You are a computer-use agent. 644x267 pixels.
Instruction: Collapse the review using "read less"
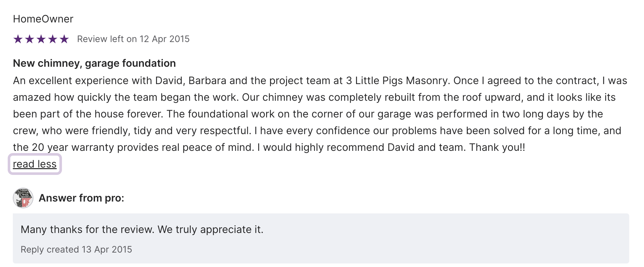click(x=35, y=164)
